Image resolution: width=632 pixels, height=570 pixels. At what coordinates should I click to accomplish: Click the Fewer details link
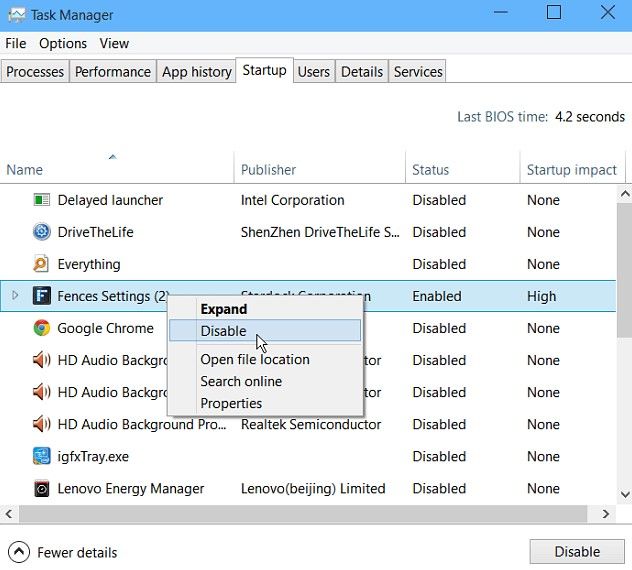coord(77,552)
